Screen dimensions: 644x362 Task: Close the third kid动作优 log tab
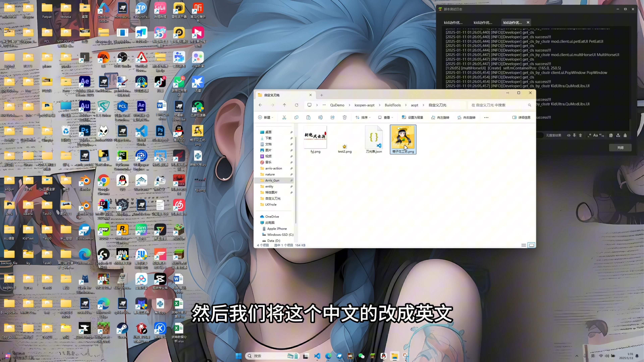click(x=528, y=22)
